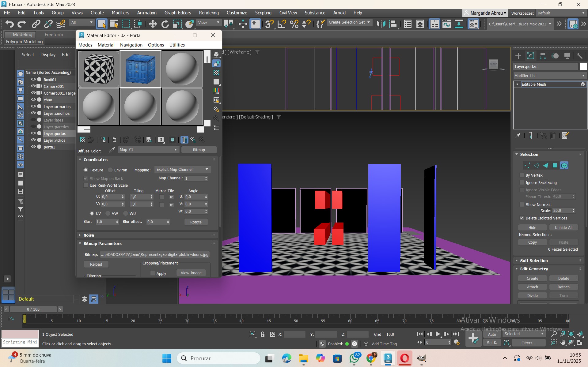Play the animation
This screenshot has height=367, width=588.
[438, 334]
